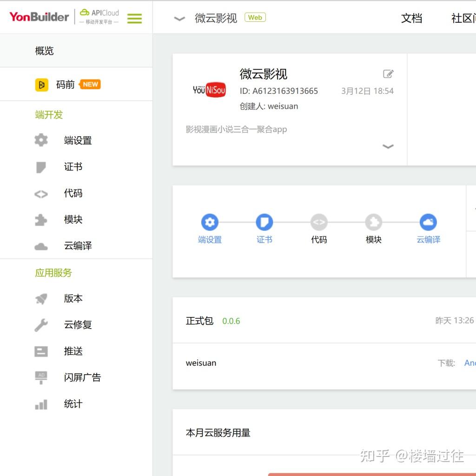Select the 云修复 wrench icon in sidebar
The height and width of the screenshot is (476, 476).
pyautogui.click(x=41, y=324)
